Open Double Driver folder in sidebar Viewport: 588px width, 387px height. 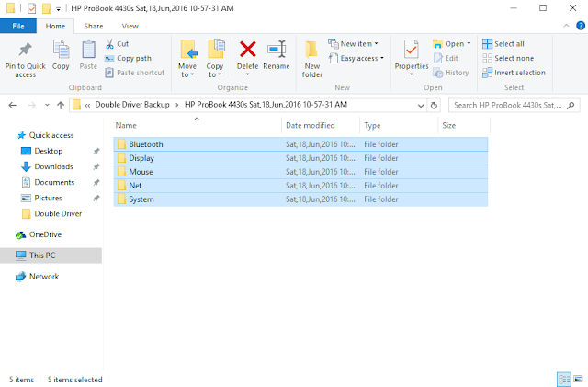(58, 213)
